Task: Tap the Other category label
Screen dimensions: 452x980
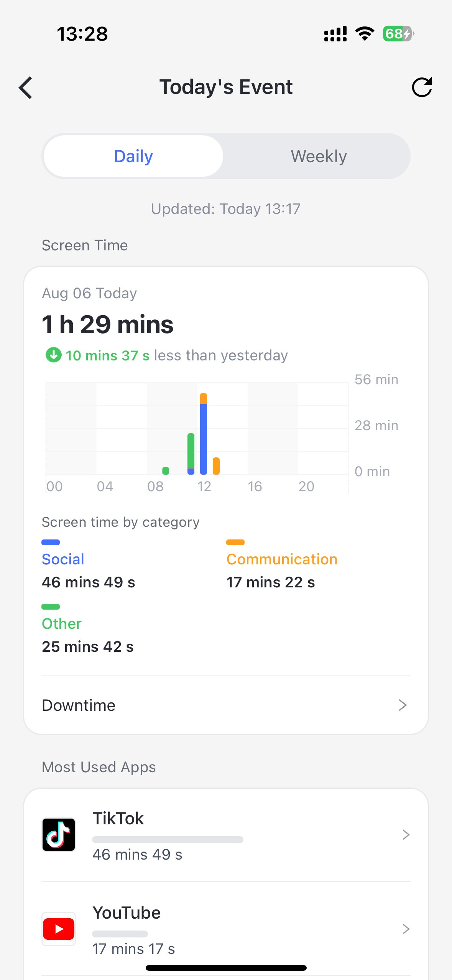Action: (62, 624)
